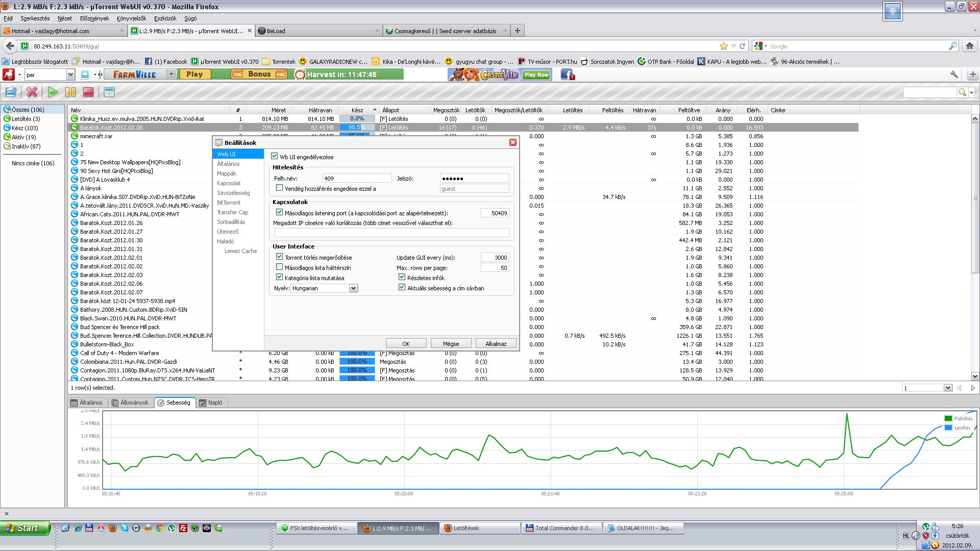This screenshot has width=980, height=551.
Task: Enable Másodlagos lista háttérszín checkbox
Action: click(x=279, y=267)
